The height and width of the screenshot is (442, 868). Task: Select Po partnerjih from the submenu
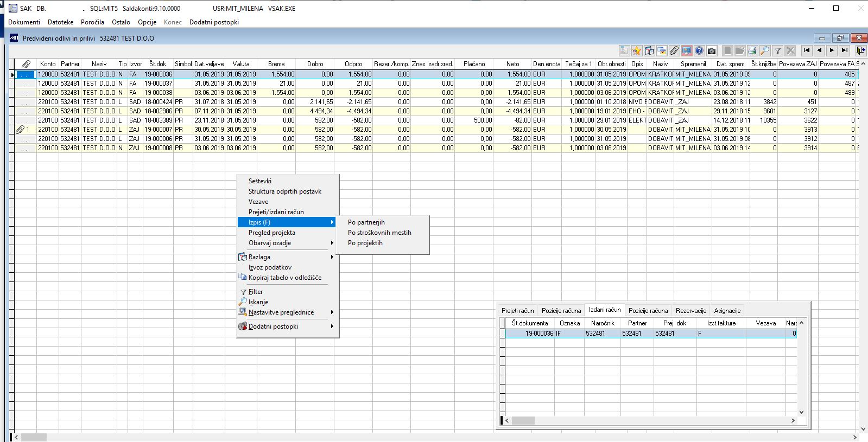click(x=366, y=222)
